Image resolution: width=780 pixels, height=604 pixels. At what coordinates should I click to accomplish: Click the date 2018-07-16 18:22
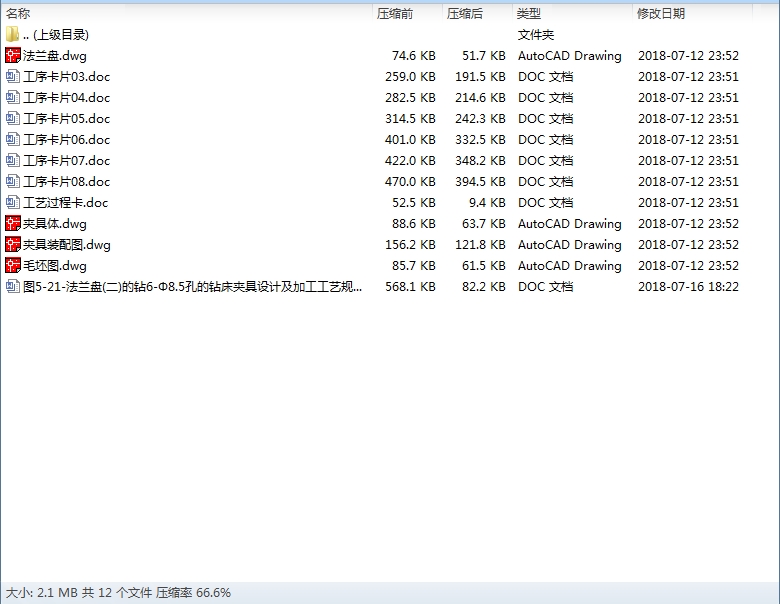click(688, 287)
